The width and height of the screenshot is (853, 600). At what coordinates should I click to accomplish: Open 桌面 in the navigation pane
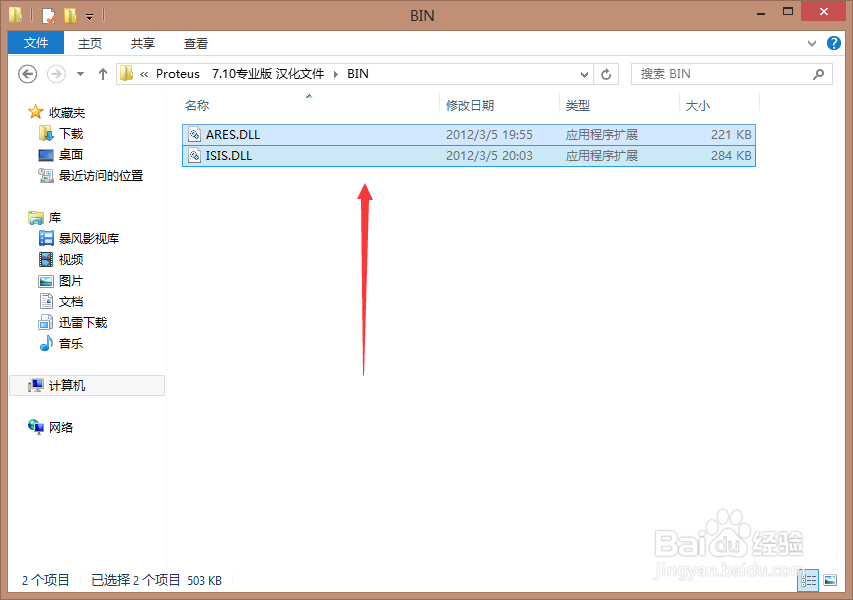71,154
